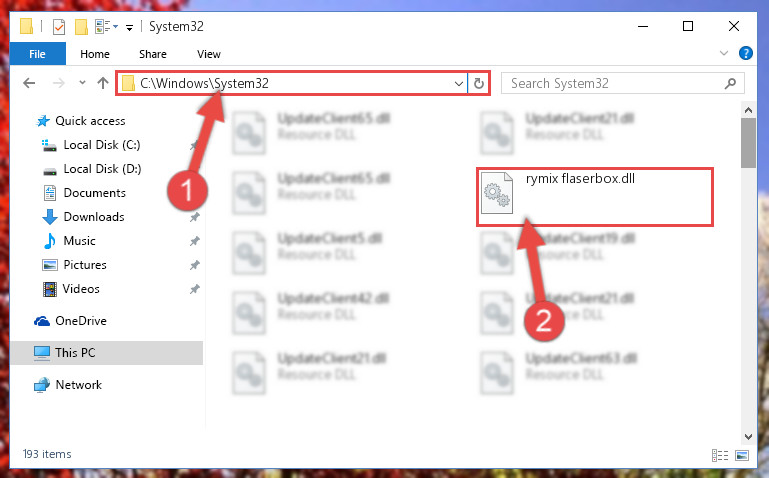Click the New folder icon in title bar

[x=81, y=26]
